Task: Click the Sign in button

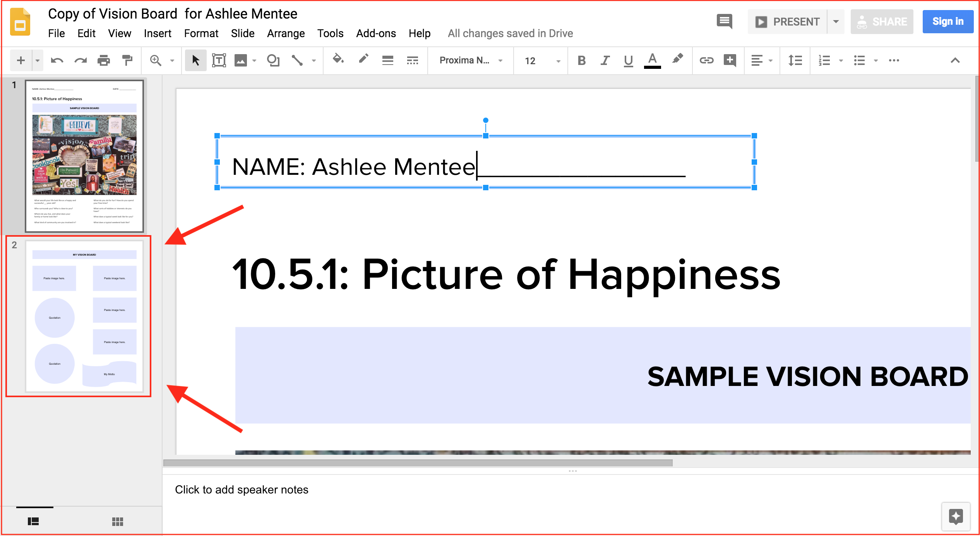Action: (947, 22)
